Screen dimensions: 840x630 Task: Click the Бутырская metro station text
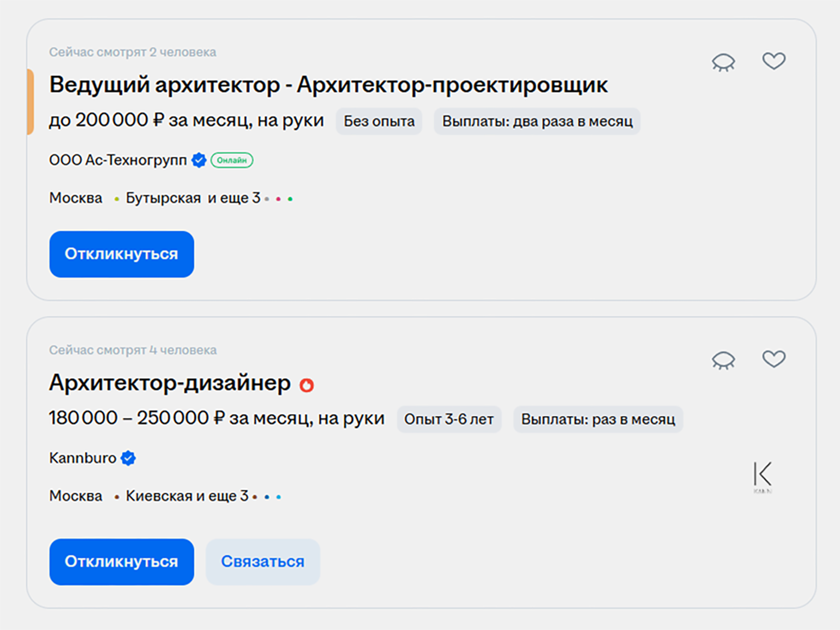[163, 198]
